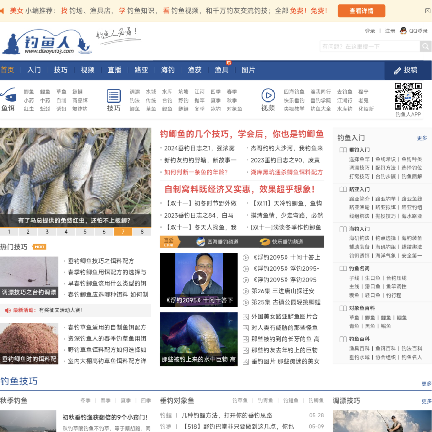Click the 海钓入门 heading text
This screenshot has width=432, height=432.
359,229
